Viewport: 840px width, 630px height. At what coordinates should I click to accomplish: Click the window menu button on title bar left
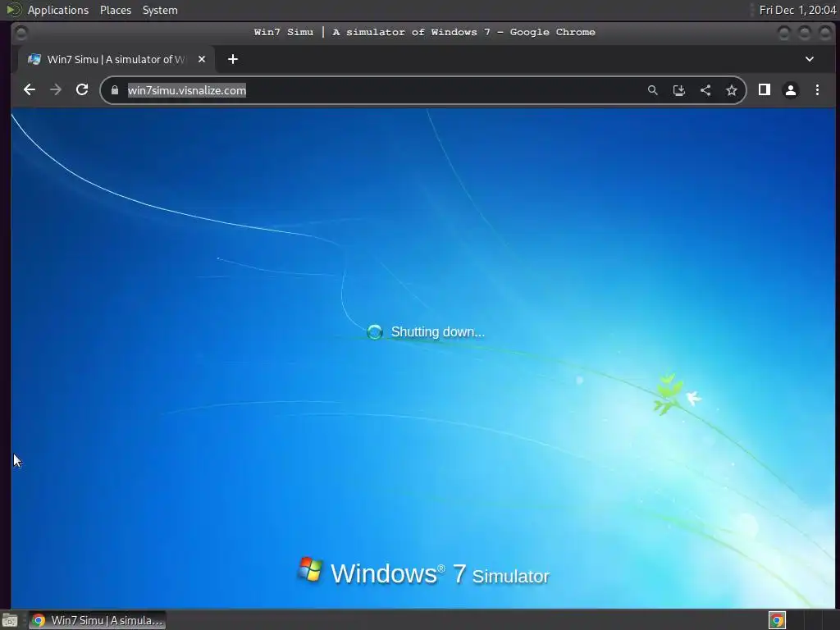pos(21,33)
